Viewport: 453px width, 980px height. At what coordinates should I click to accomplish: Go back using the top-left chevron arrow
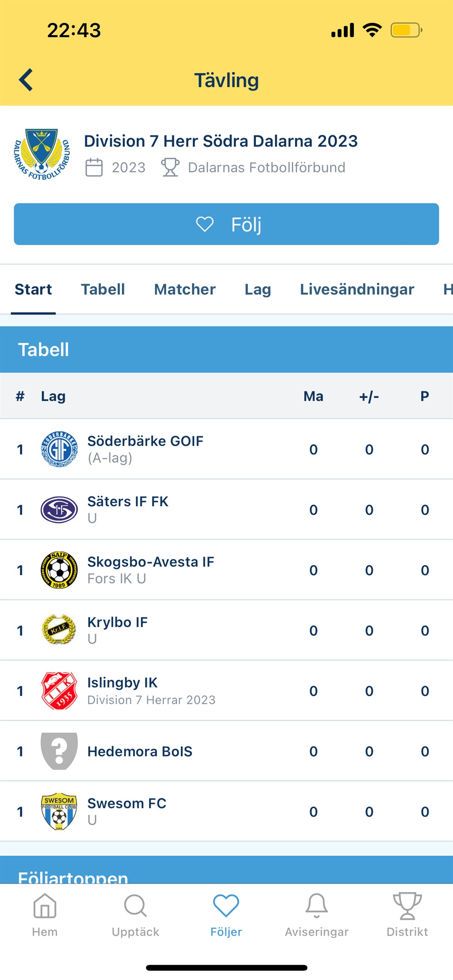[26, 80]
